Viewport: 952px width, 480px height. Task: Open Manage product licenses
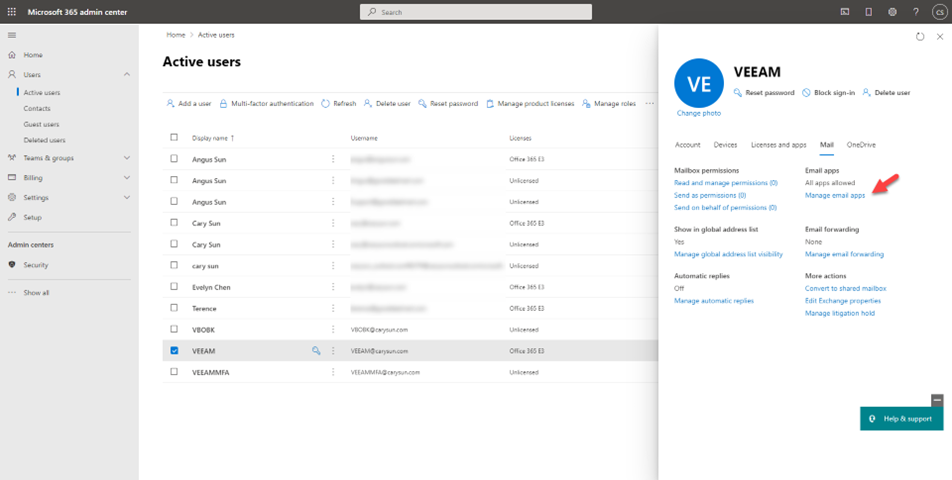tap(530, 104)
